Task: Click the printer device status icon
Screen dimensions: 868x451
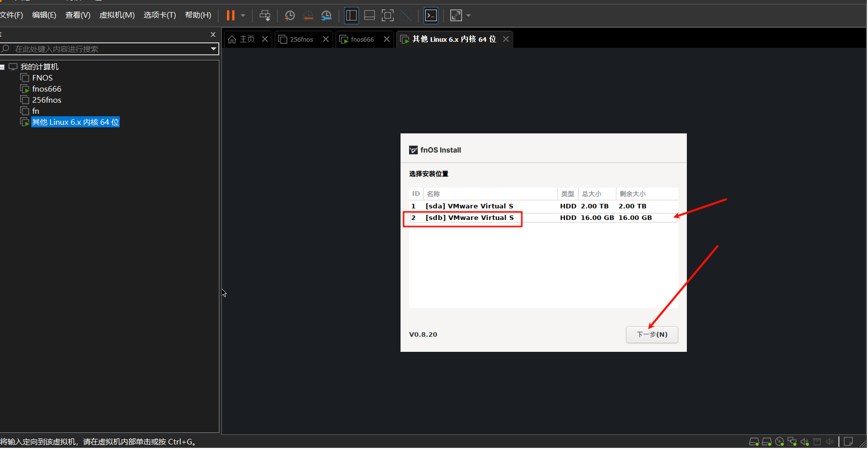Action: (x=817, y=442)
